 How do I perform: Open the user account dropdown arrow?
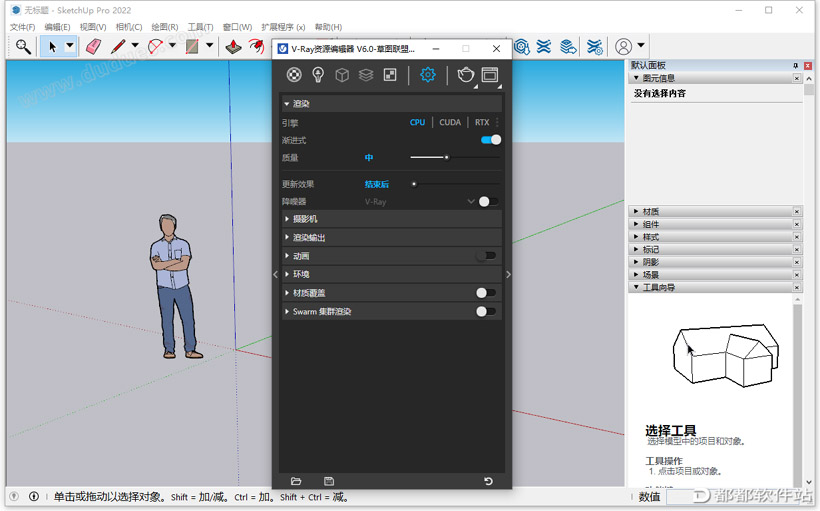coord(641,46)
